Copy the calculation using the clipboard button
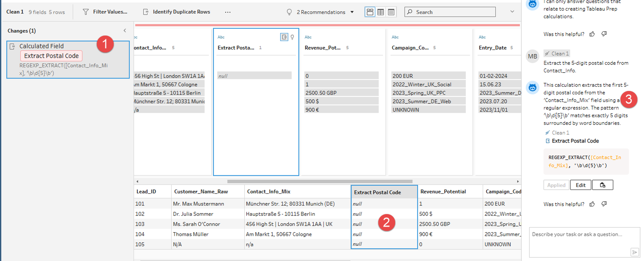Screen dimensions: 644x261 (602, 185)
